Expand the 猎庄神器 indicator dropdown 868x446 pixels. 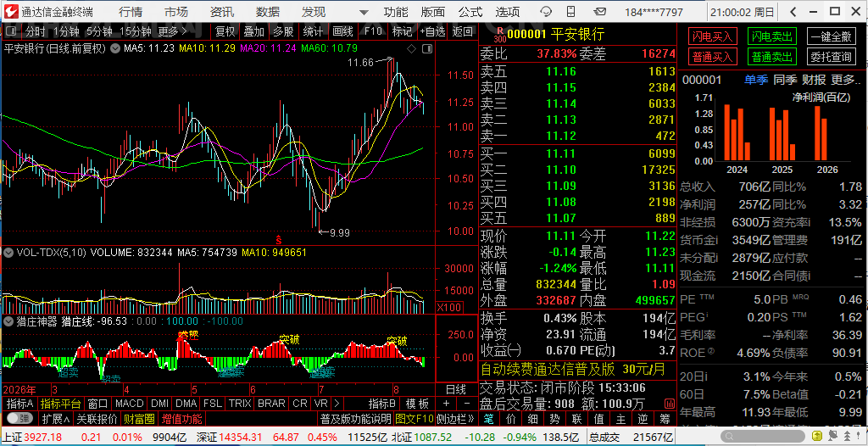[8, 321]
